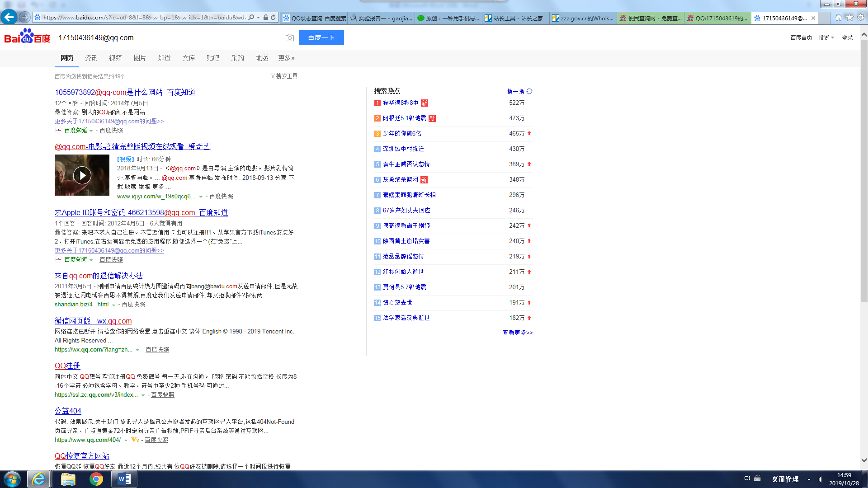868x488 pixels.
Task: Open the IE favorites star icon
Action: 849,17
